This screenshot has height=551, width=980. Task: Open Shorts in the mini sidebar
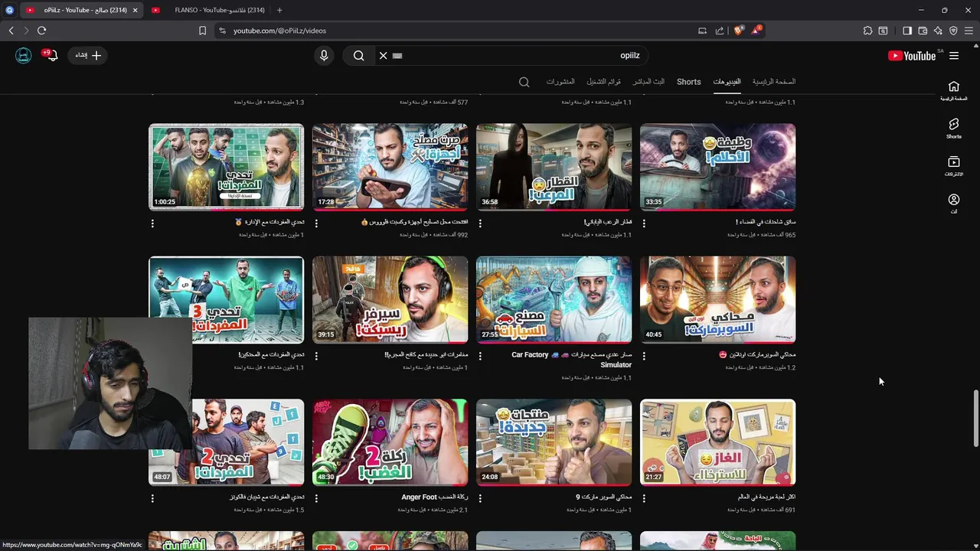coord(953,128)
